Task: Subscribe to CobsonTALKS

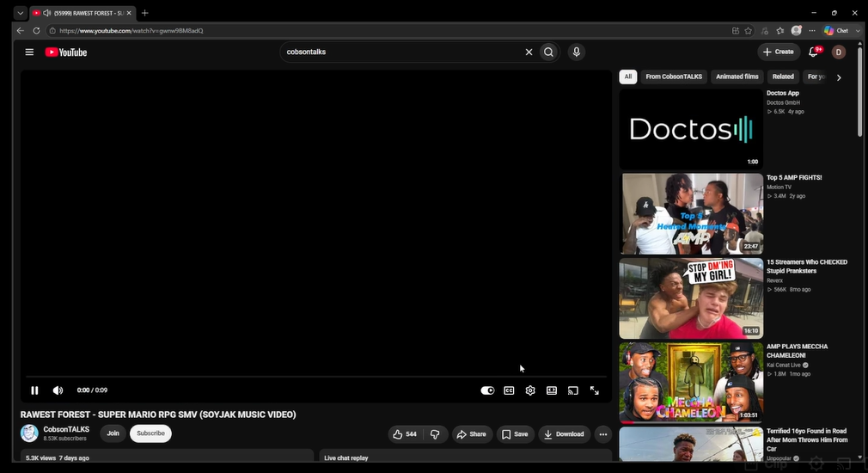Action: click(150, 433)
